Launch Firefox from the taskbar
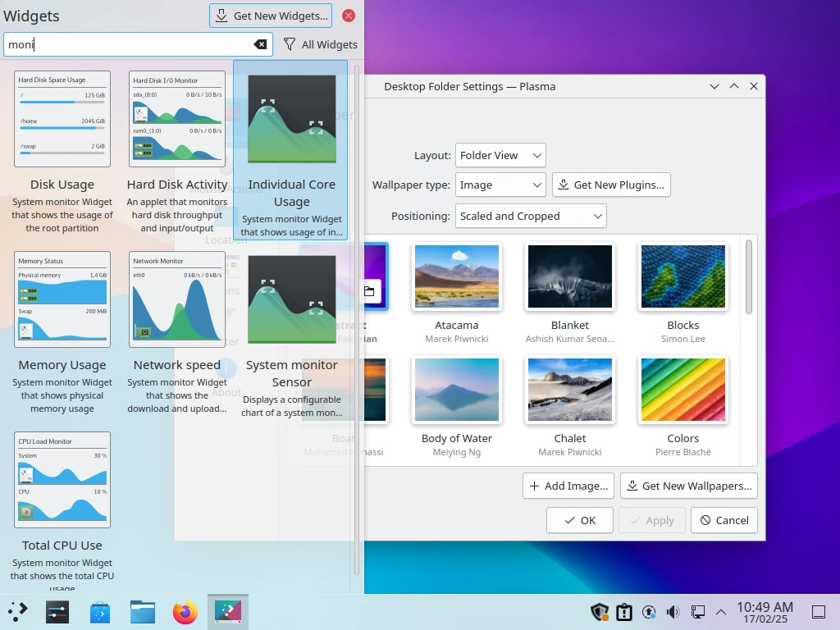The width and height of the screenshot is (840, 630). pos(185,612)
